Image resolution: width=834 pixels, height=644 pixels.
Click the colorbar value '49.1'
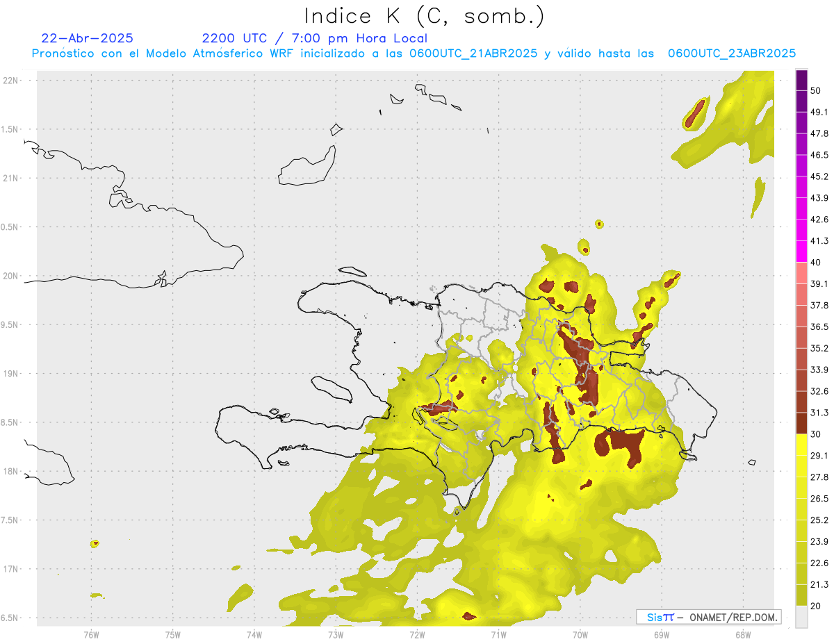pos(819,112)
